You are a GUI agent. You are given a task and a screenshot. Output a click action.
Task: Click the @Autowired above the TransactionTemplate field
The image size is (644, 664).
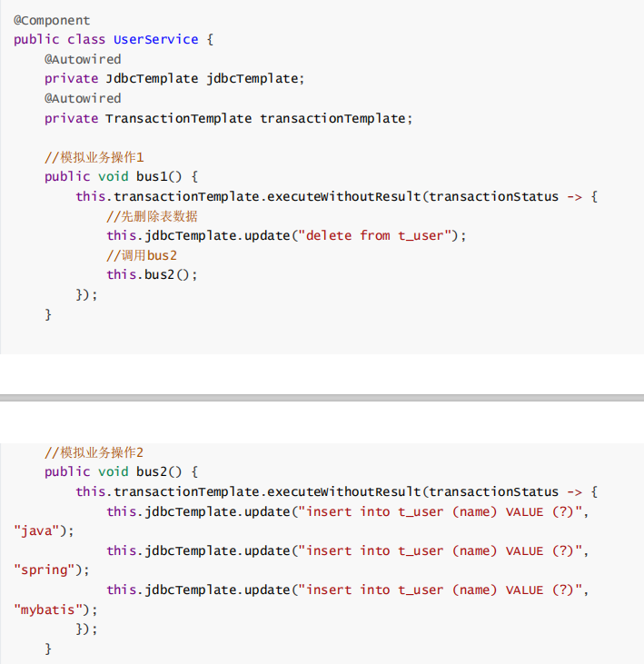tap(83, 98)
